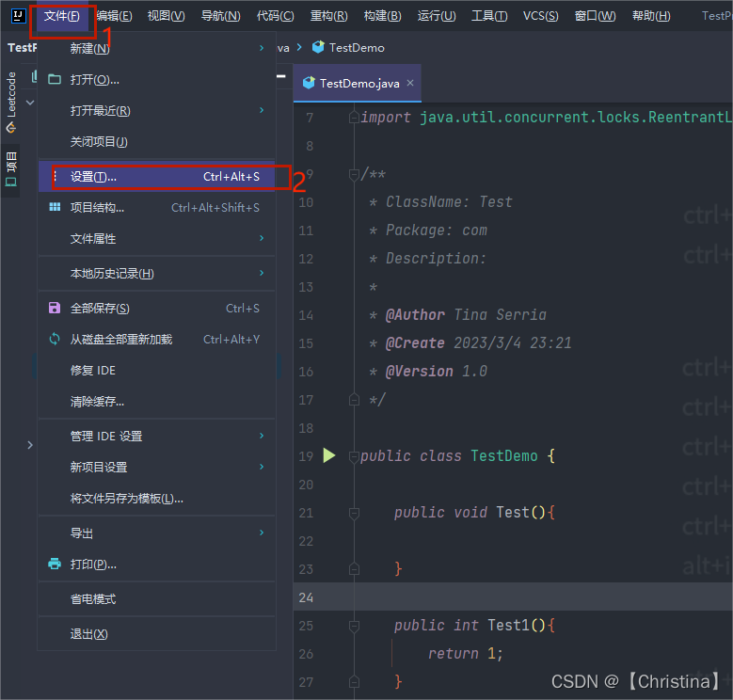The width and height of the screenshot is (733, 700).
Task: Collapse the class fold marker at line 19
Action: pos(354,456)
